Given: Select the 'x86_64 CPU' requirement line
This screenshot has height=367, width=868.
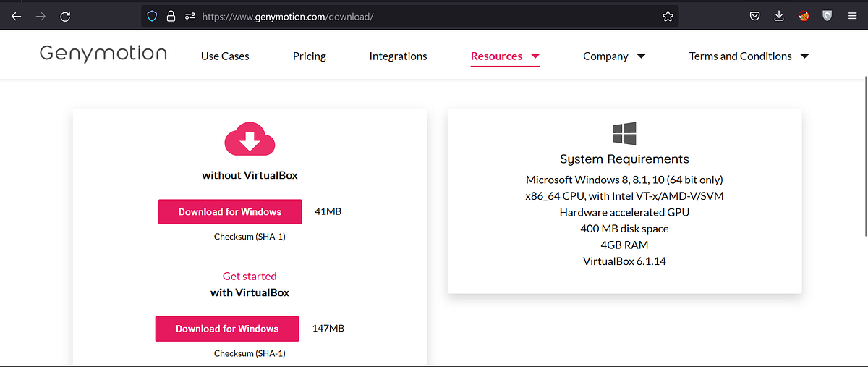Looking at the screenshot, I should click(x=624, y=196).
